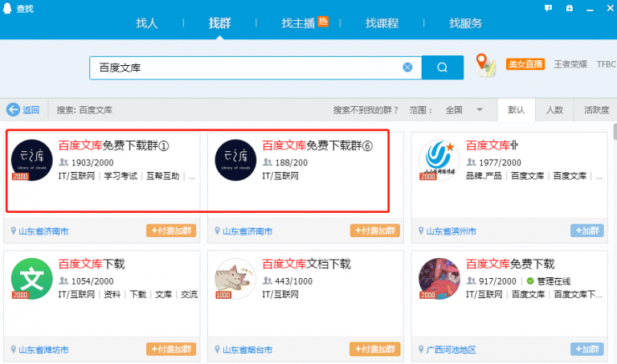Expand the 全国 range dropdown
Image resolution: width=617 pixels, height=364 pixels.
click(x=480, y=110)
